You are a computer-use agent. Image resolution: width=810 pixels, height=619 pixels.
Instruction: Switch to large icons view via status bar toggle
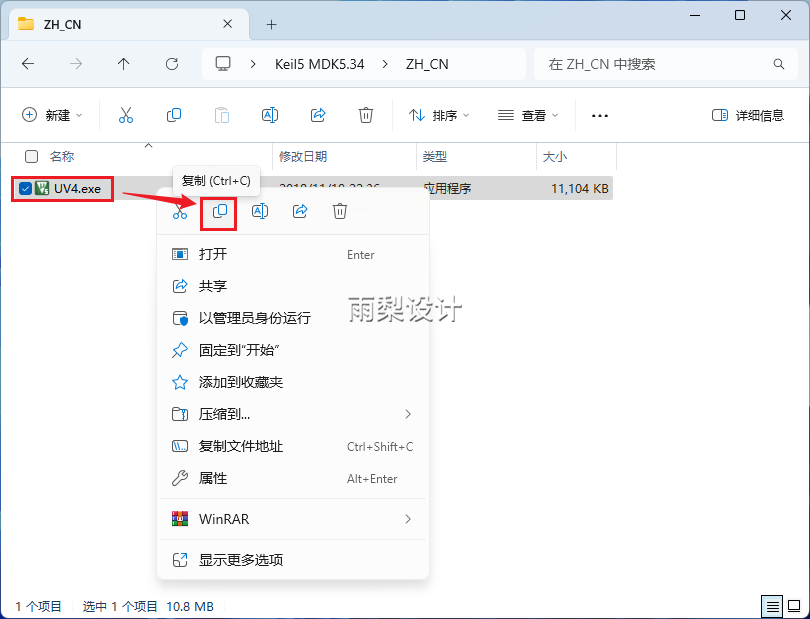point(795,605)
